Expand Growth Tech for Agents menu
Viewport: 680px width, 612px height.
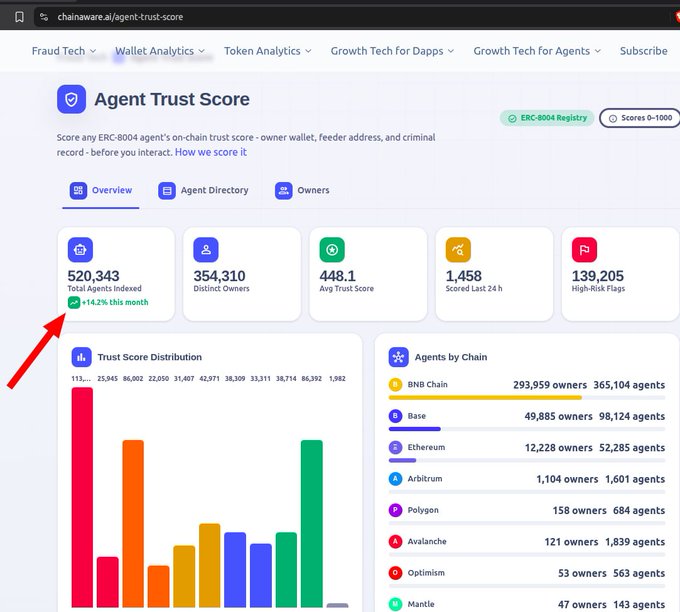click(x=537, y=51)
